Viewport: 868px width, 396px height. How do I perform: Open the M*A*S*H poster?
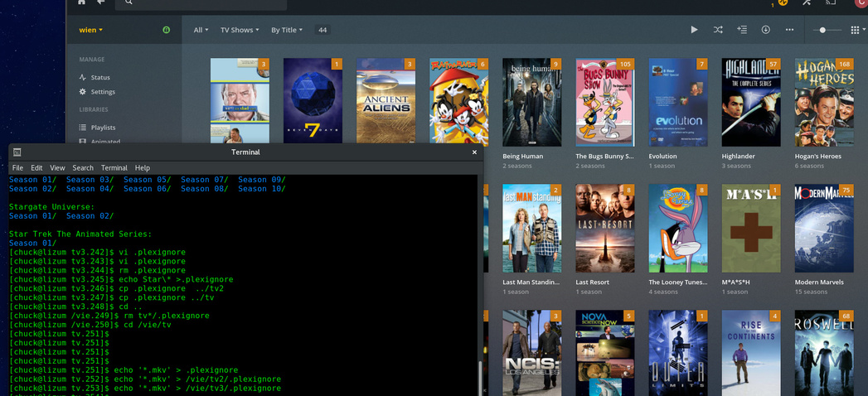751,229
